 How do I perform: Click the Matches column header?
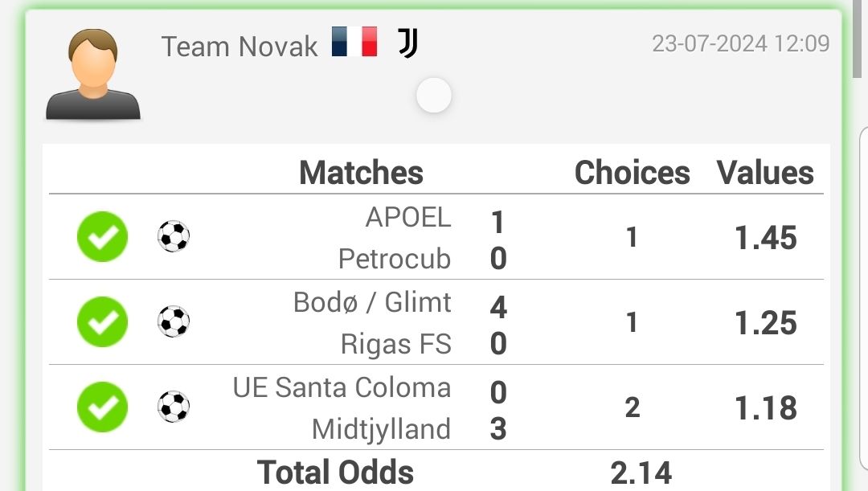361,173
